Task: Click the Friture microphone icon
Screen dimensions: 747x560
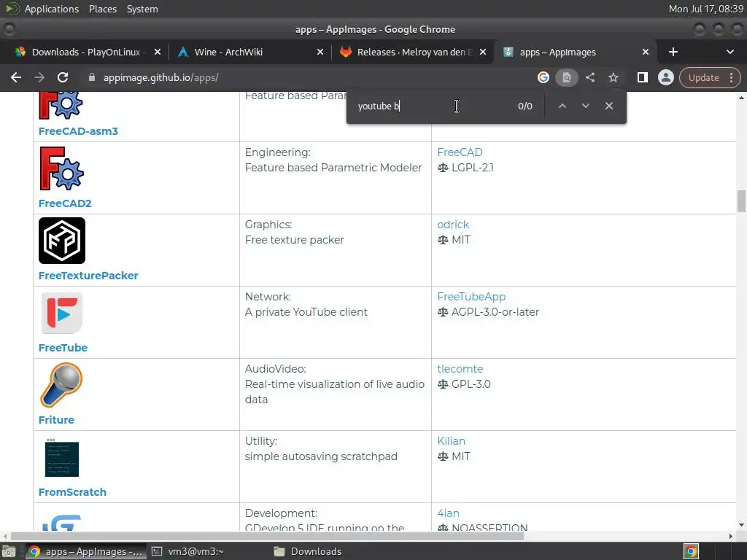Action: [61, 385]
